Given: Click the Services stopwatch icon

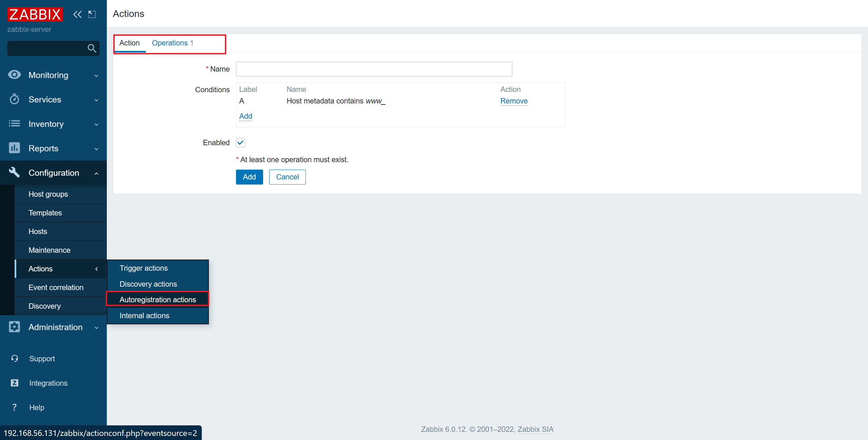Looking at the screenshot, I should pos(14,99).
